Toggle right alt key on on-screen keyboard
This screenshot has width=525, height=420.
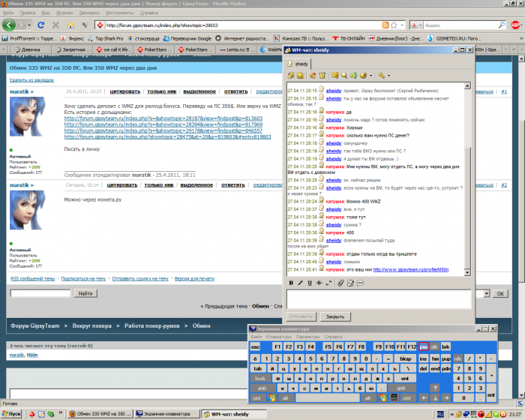click(368, 398)
